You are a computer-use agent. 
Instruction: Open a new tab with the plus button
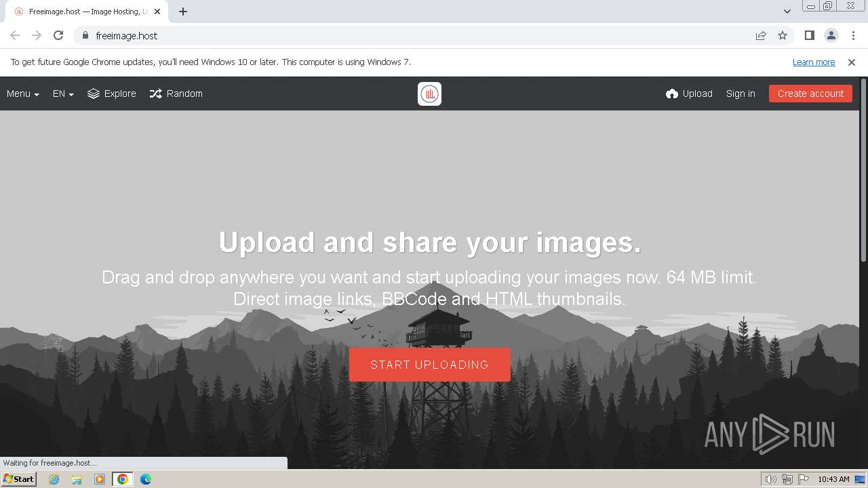183,12
